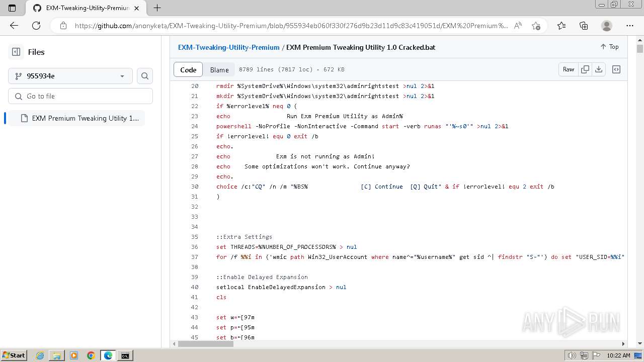The height and width of the screenshot is (362, 644).
Task: Switch to the Blame view
Action: tap(219, 70)
